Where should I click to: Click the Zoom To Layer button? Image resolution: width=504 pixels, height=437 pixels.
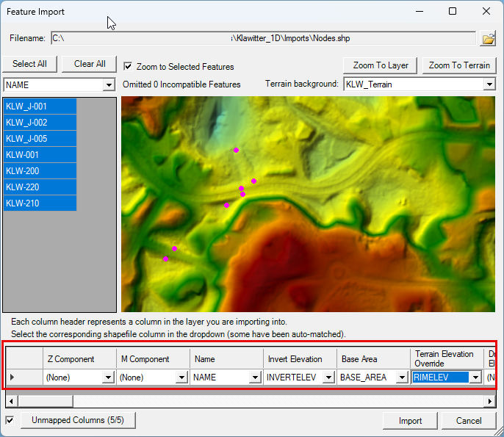click(380, 65)
